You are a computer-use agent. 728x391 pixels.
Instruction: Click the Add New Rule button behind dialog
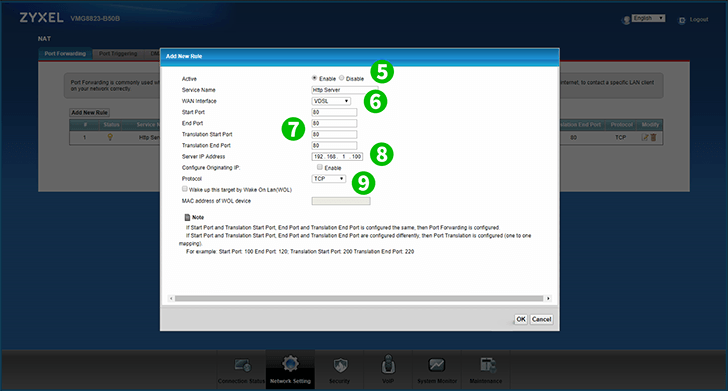90,113
